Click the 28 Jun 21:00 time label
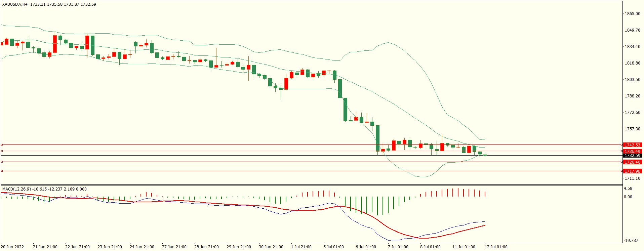 tap(206, 247)
